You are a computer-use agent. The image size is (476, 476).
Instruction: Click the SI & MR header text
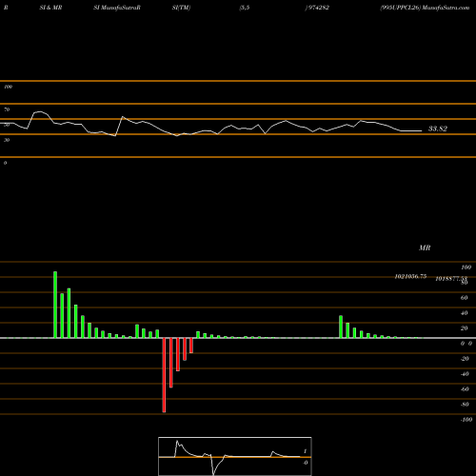(x=50, y=8)
